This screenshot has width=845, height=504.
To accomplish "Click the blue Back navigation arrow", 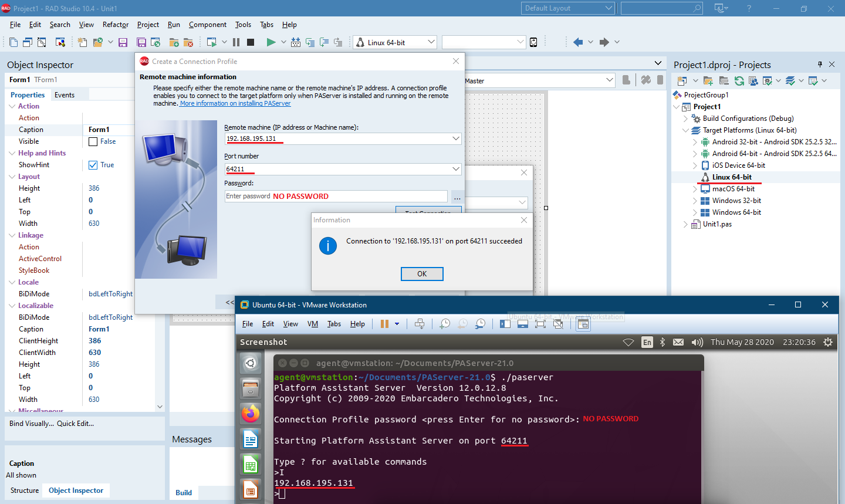I will 578,42.
